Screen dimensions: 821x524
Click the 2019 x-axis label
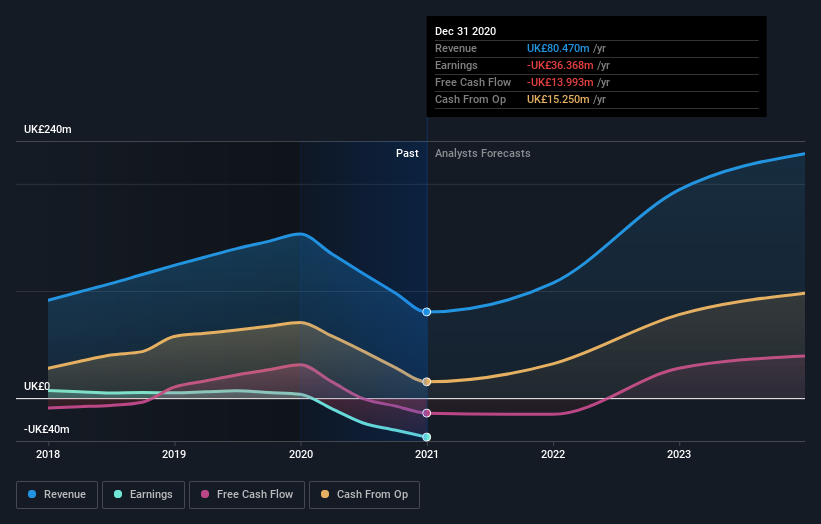tap(174, 454)
